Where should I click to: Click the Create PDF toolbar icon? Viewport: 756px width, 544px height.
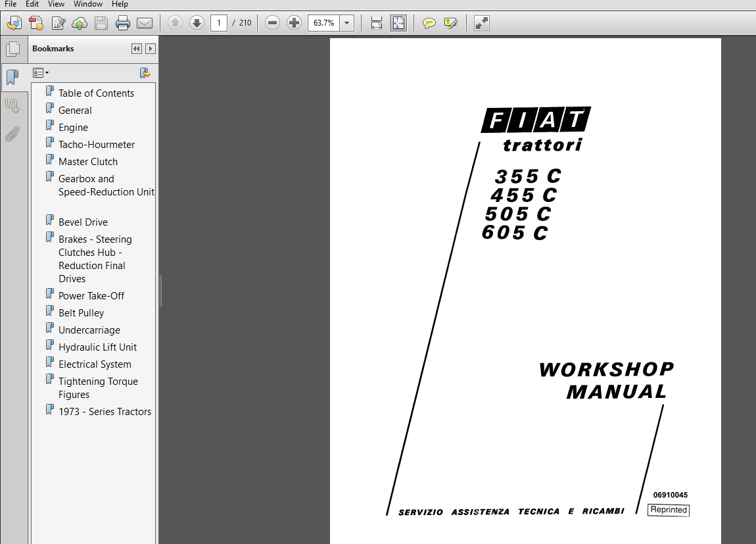[x=36, y=22]
